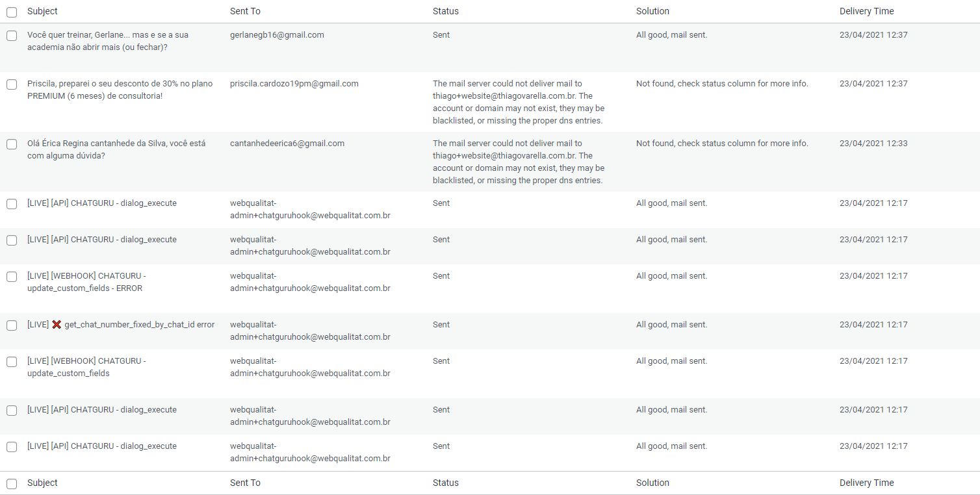Sort by the top Subject column header

pyautogui.click(x=42, y=11)
